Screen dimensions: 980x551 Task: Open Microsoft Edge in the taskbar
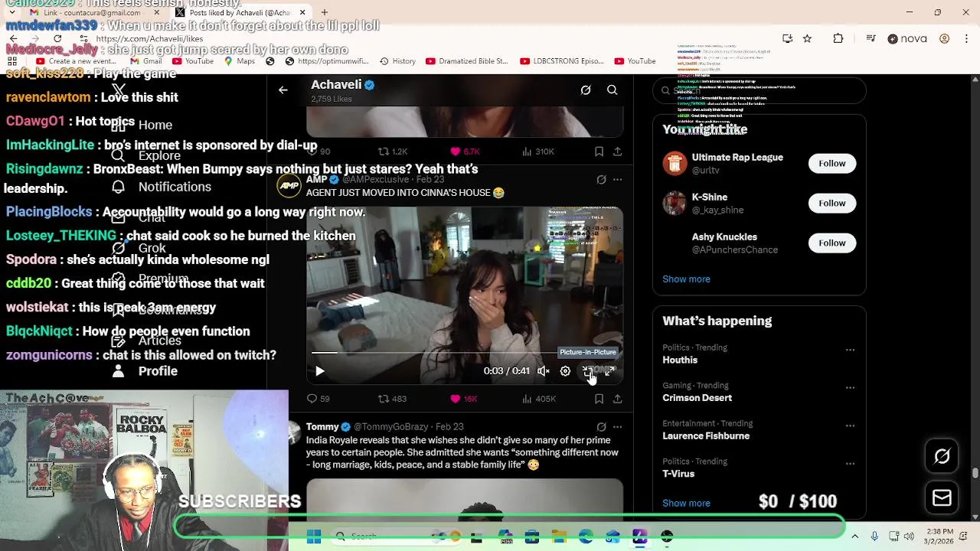[x=586, y=537]
